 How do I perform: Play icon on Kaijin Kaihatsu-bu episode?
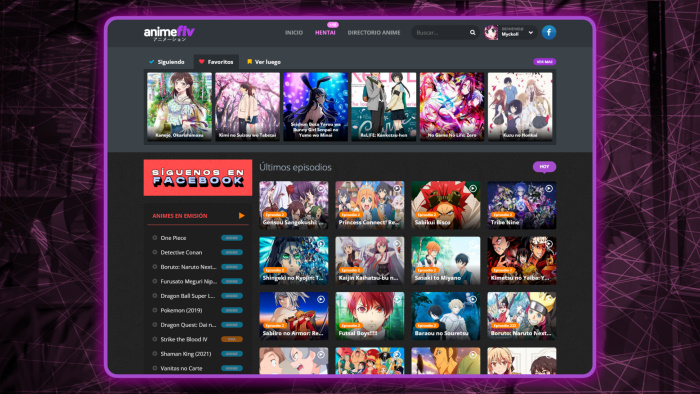pos(396,244)
